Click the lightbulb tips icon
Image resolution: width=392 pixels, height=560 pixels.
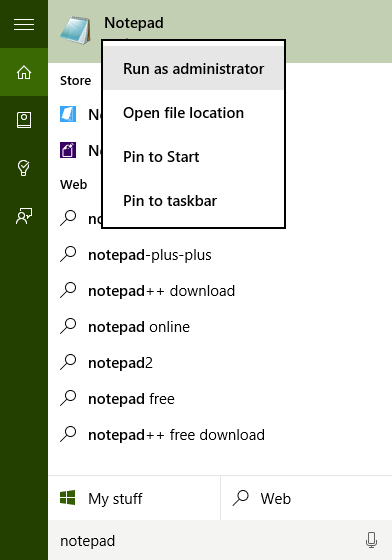pos(24,168)
